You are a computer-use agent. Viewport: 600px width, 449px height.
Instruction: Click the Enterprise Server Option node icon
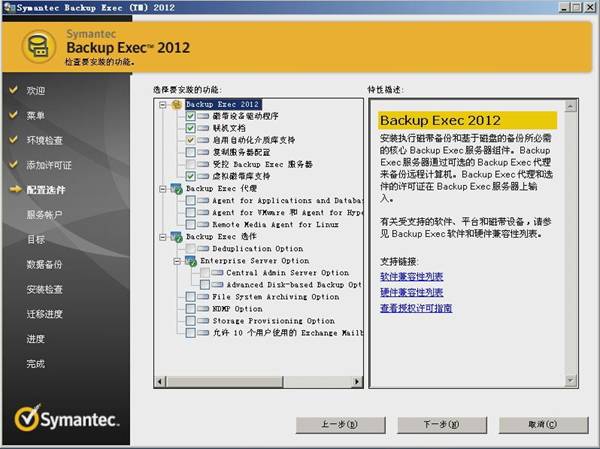click(191, 261)
